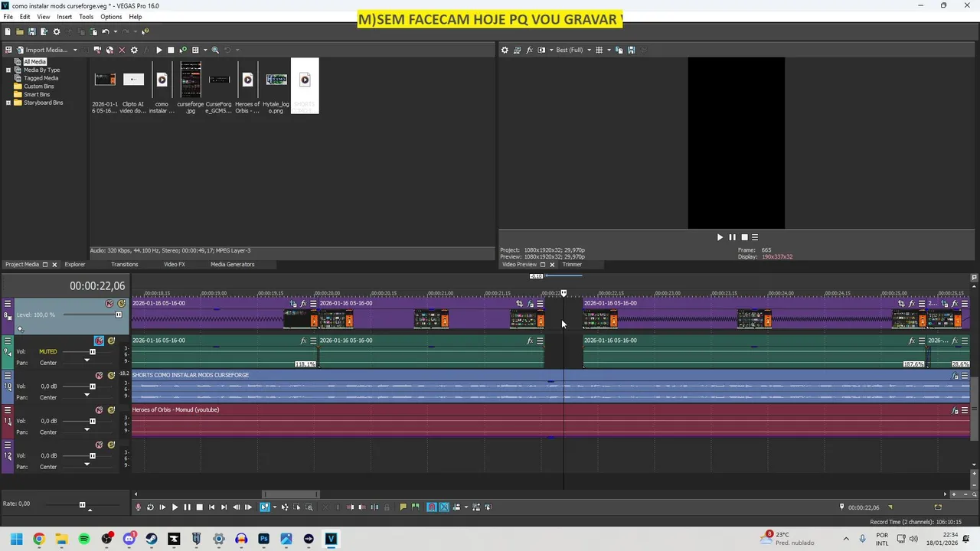Open the Render As dialog icon
Viewport: 980px width, 551px height.
pyautogui.click(x=44, y=31)
